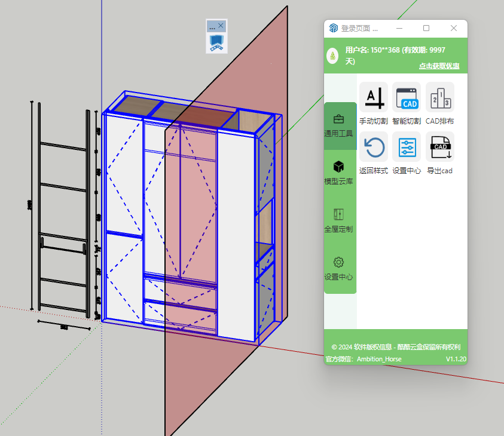Go to the 全屋定制 sidebar tab
This screenshot has width=504, height=436.
coord(338,220)
